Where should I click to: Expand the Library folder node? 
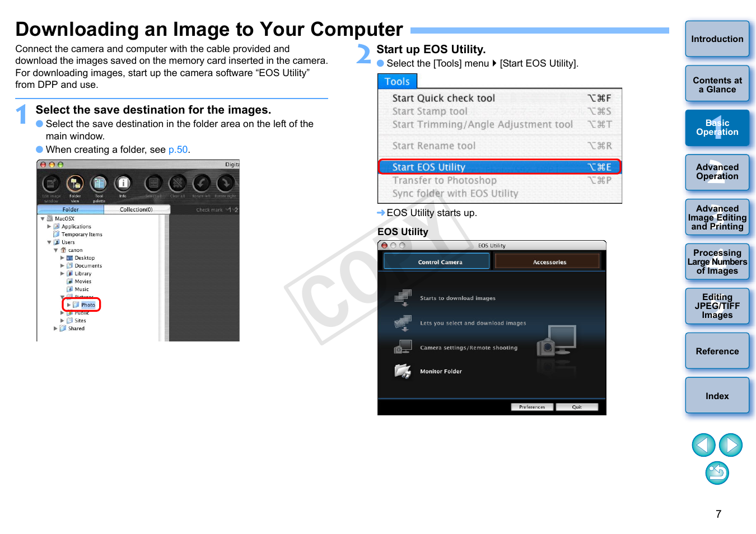tap(62, 274)
